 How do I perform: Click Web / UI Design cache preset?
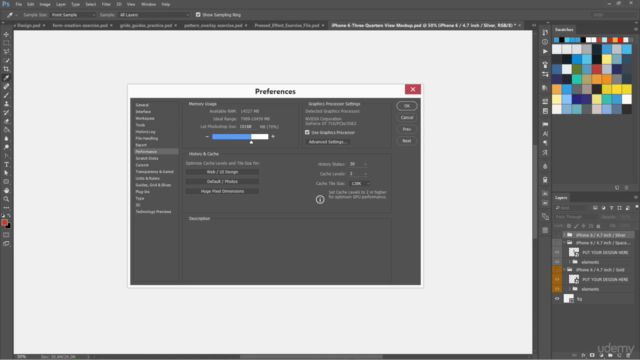222,172
